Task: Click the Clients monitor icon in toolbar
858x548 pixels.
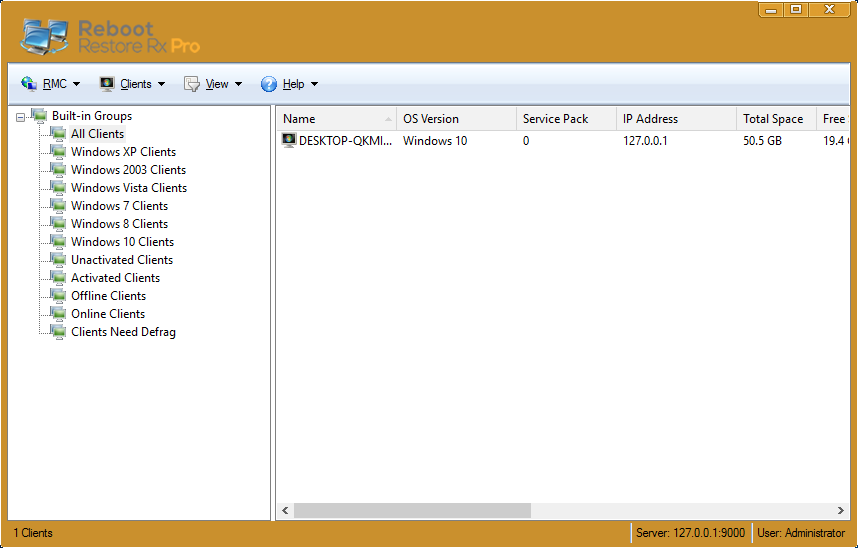Action: 107,84
